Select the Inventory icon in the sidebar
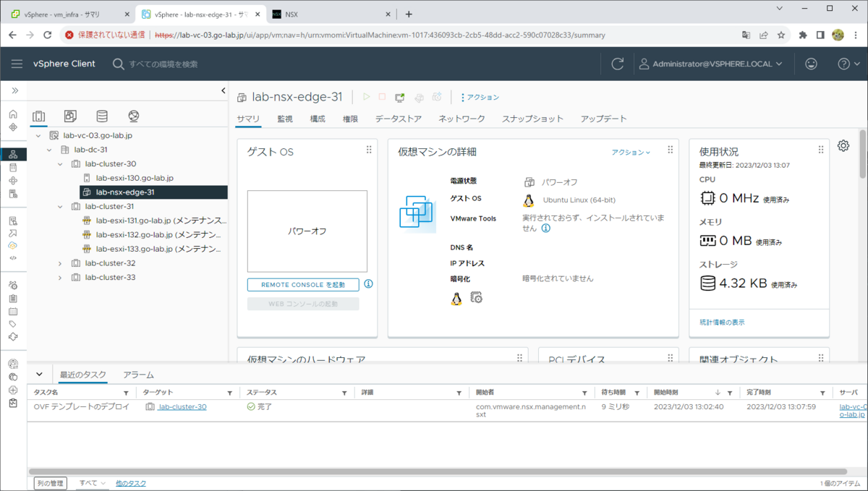This screenshot has height=491, width=868. 13,155
